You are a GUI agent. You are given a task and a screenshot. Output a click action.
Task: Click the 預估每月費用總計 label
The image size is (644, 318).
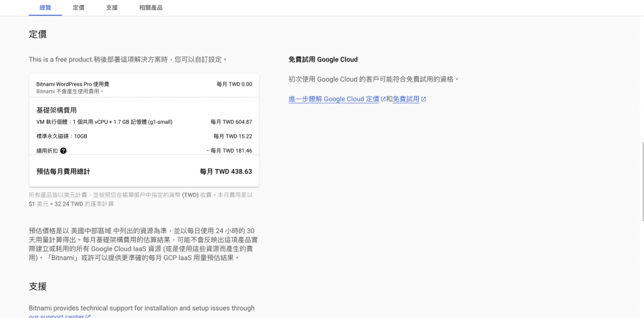[x=64, y=172]
